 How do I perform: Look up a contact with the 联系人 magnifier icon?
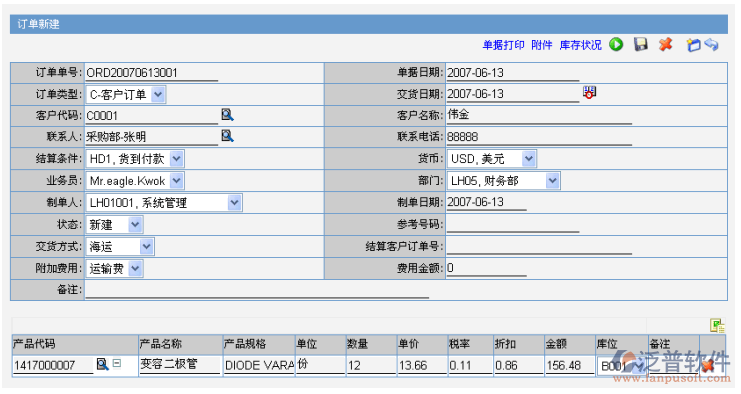227,136
